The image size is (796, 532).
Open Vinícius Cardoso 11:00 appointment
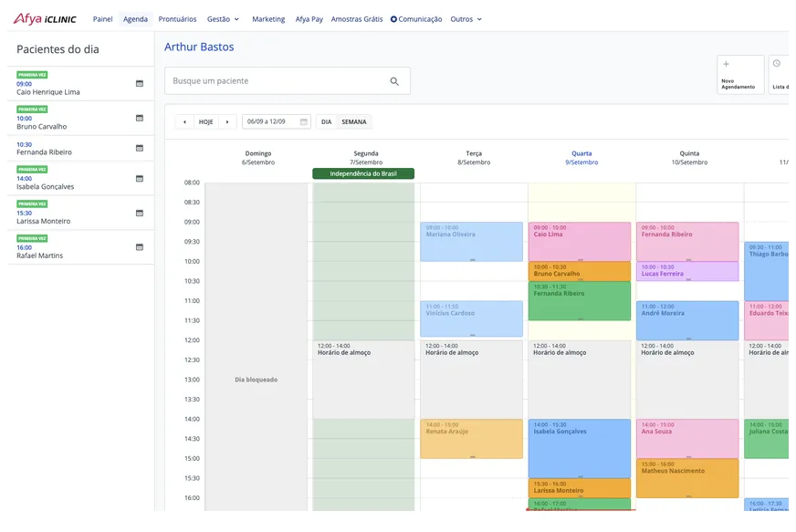coord(471,318)
